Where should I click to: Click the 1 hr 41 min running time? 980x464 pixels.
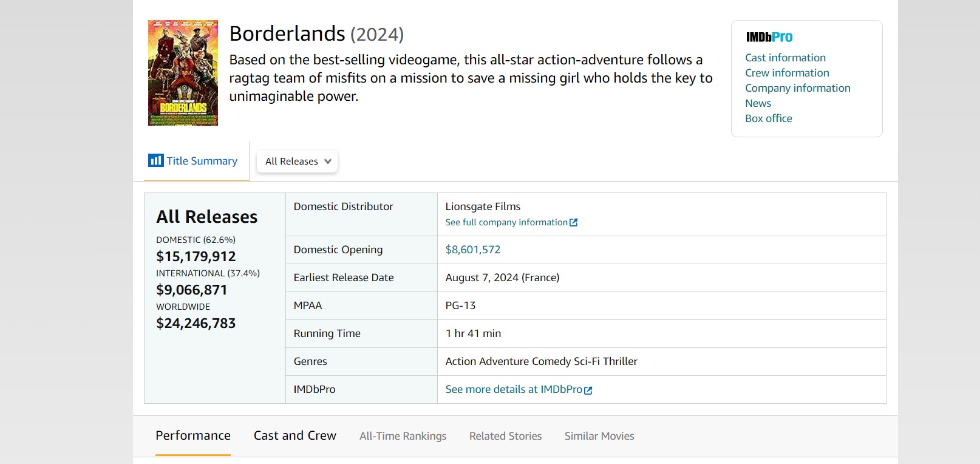[x=474, y=333]
